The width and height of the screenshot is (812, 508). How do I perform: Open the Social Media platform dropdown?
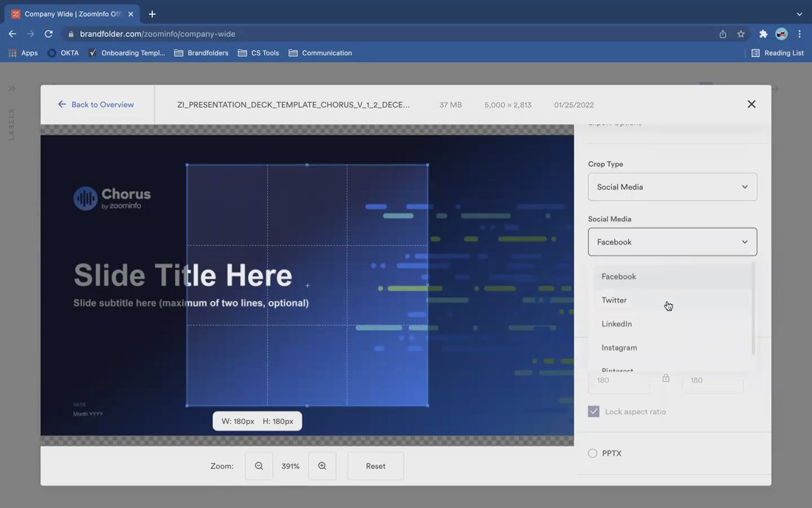(x=672, y=241)
